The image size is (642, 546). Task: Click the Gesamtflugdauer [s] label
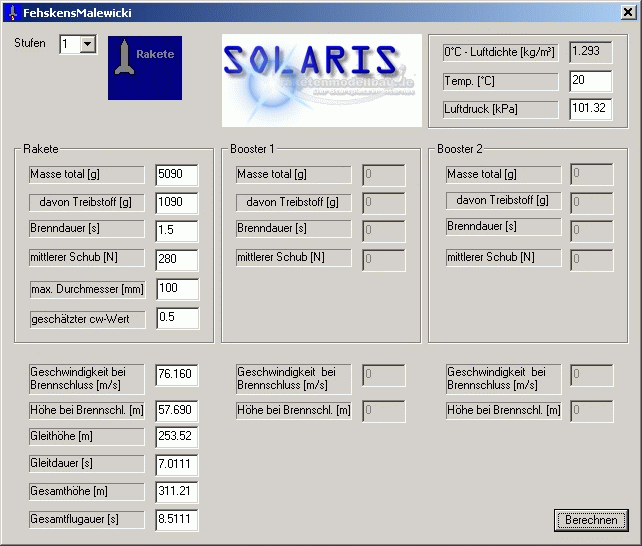(x=86, y=519)
